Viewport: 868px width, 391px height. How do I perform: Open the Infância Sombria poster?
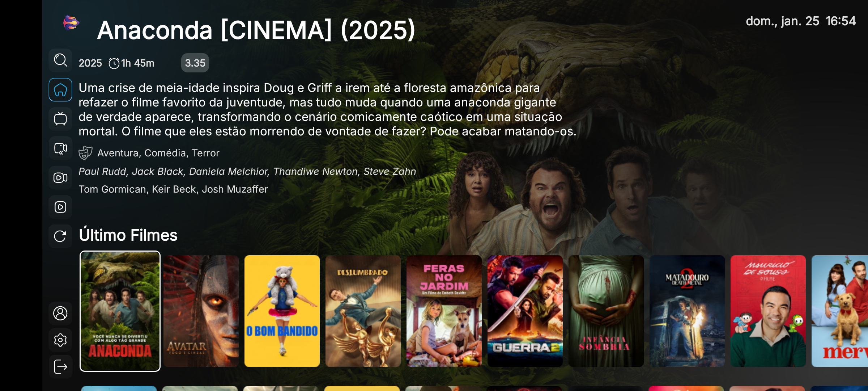pos(606,311)
